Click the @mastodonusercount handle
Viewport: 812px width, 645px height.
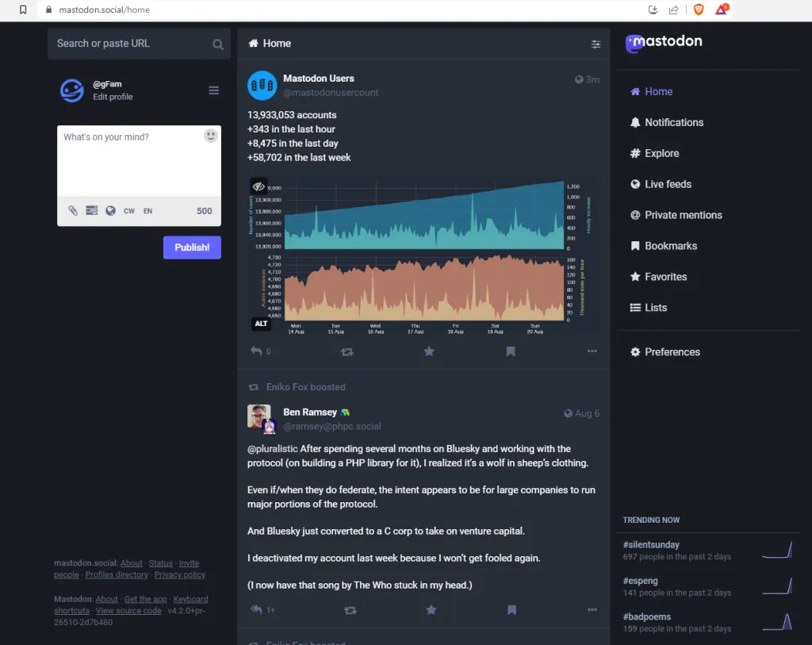331,93
